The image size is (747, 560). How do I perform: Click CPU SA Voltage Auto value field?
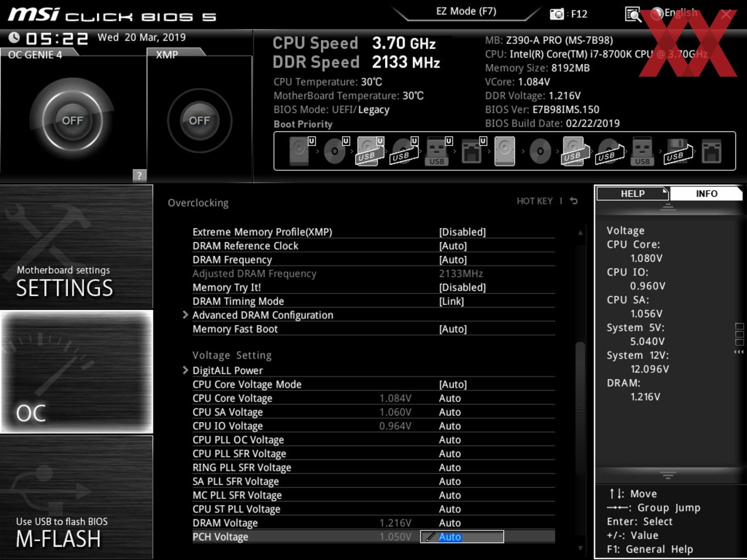coord(450,412)
